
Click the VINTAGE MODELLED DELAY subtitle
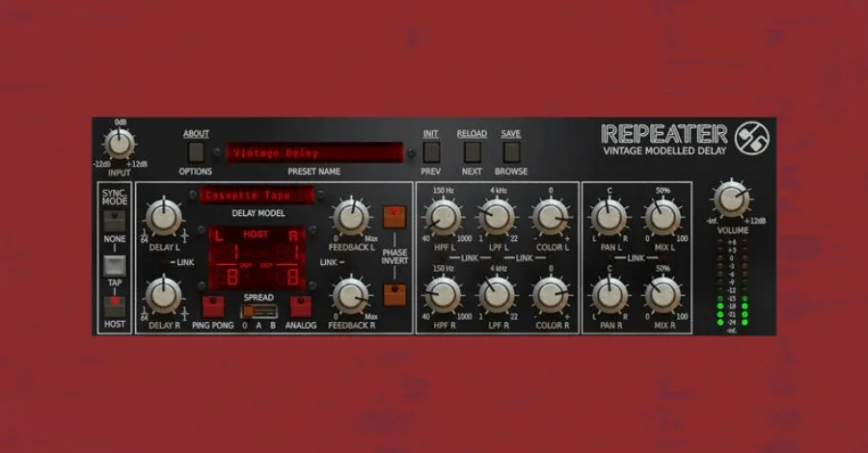665,151
